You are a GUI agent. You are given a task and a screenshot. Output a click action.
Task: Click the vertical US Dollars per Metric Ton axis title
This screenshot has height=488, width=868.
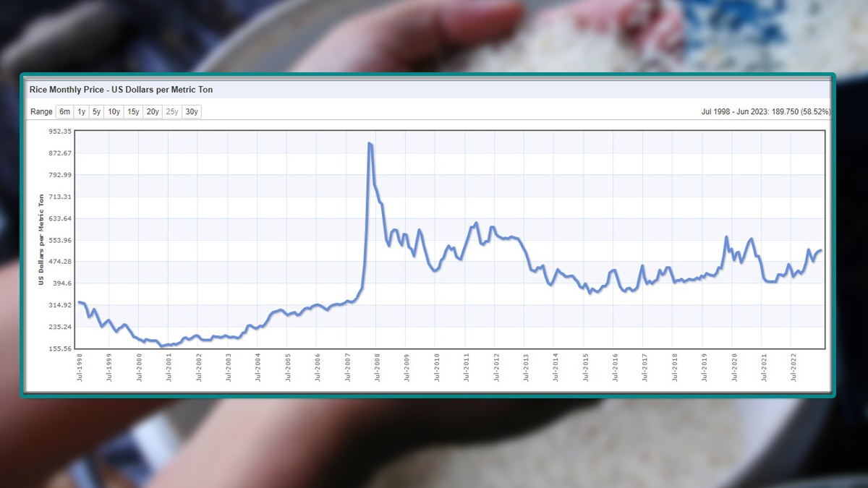point(41,239)
